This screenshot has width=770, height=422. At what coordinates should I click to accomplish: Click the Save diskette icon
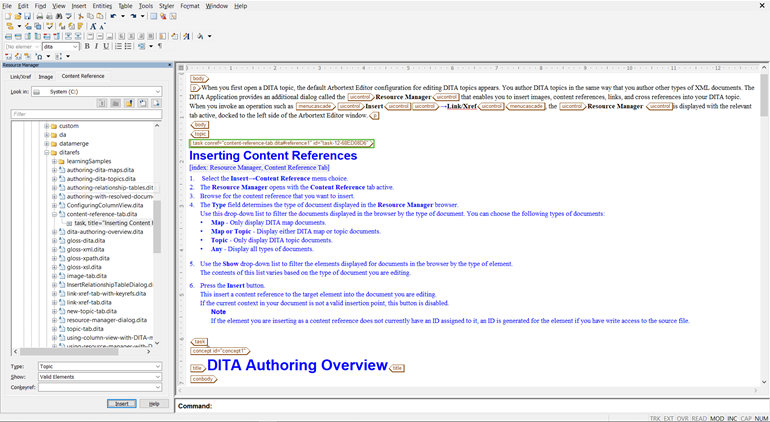(28, 16)
